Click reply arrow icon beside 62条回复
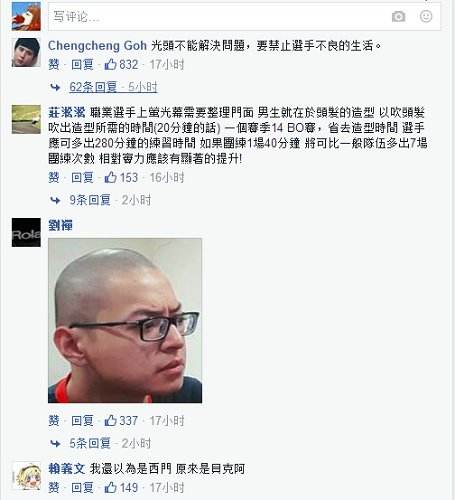455x500 pixels. 55,87
